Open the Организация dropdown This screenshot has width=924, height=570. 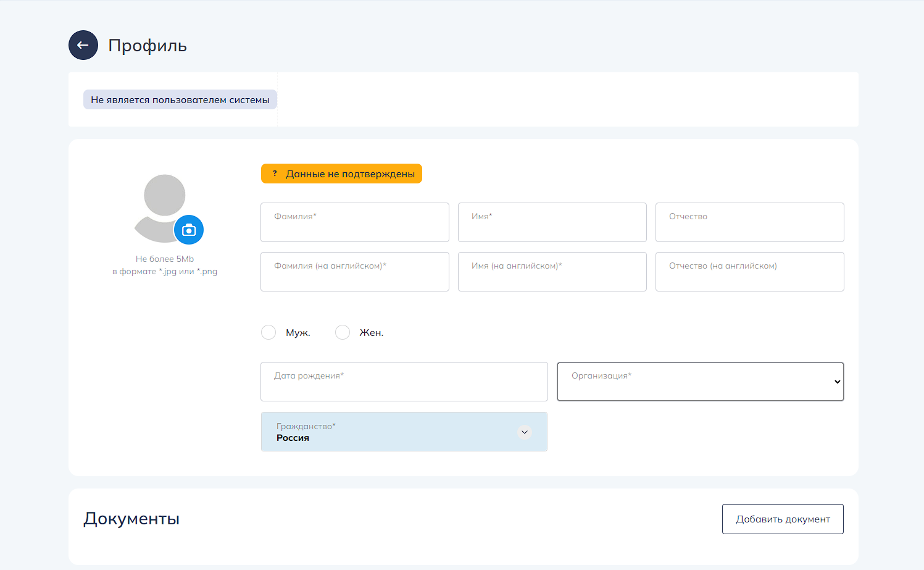[x=700, y=382]
